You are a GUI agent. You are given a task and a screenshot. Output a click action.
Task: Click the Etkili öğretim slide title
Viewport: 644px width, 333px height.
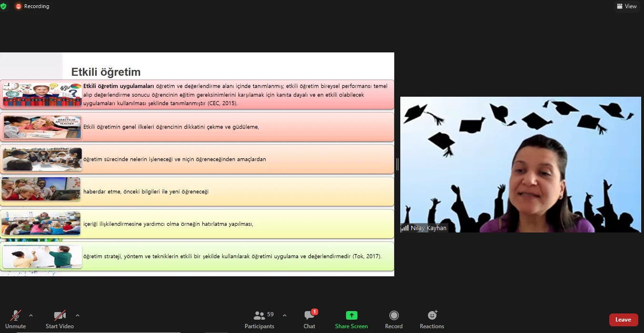point(106,72)
